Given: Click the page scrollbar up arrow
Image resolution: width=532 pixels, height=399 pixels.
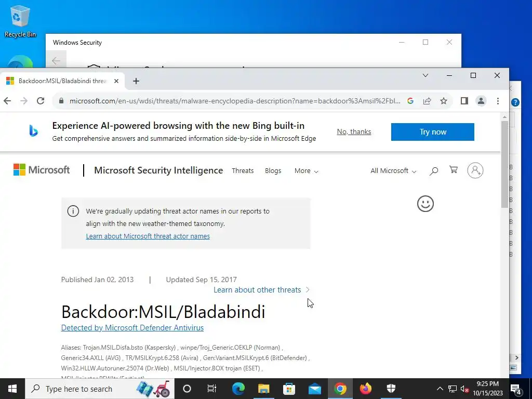Looking at the screenshot, I should [x=504, y=117].
